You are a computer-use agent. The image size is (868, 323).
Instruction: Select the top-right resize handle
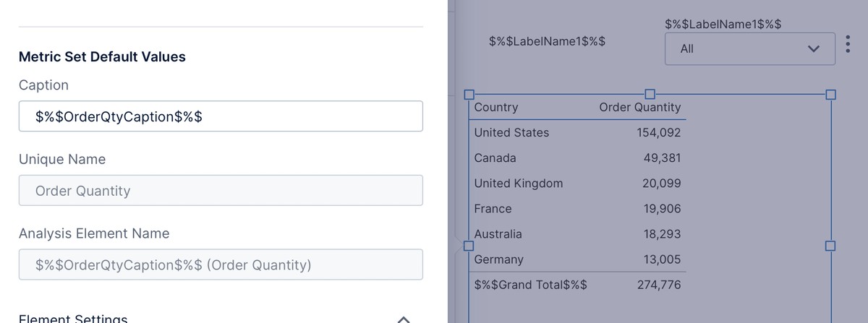click(830, 95)
